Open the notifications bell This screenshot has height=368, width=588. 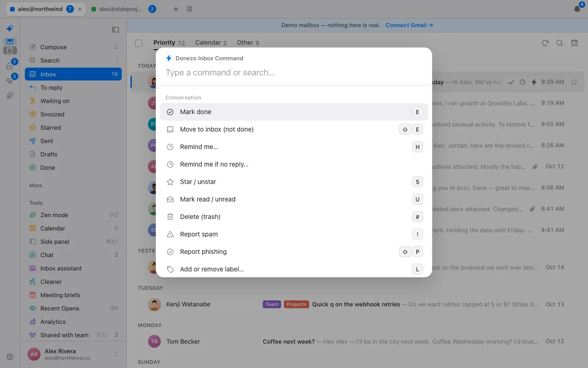pos(577,9)
